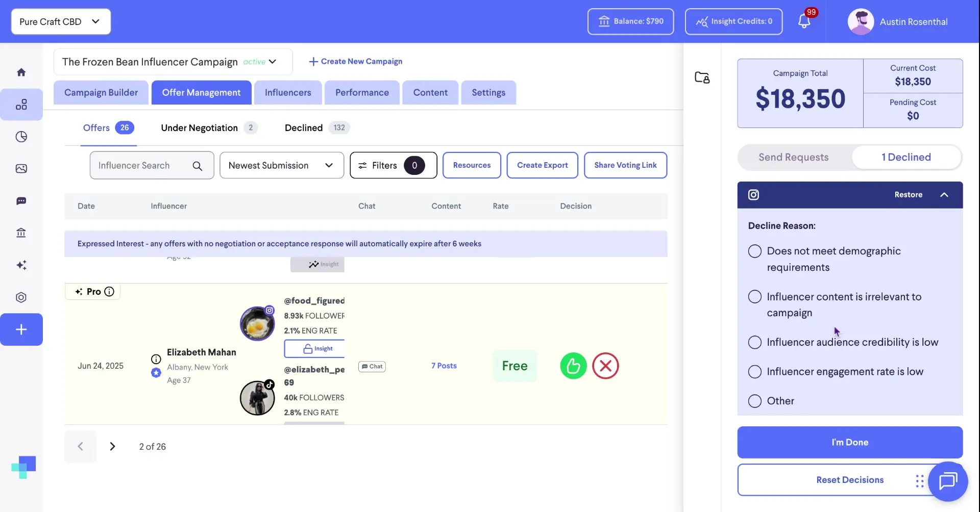
Task: Open the notifications bell with 99 badge
Action: click(805, 21)
